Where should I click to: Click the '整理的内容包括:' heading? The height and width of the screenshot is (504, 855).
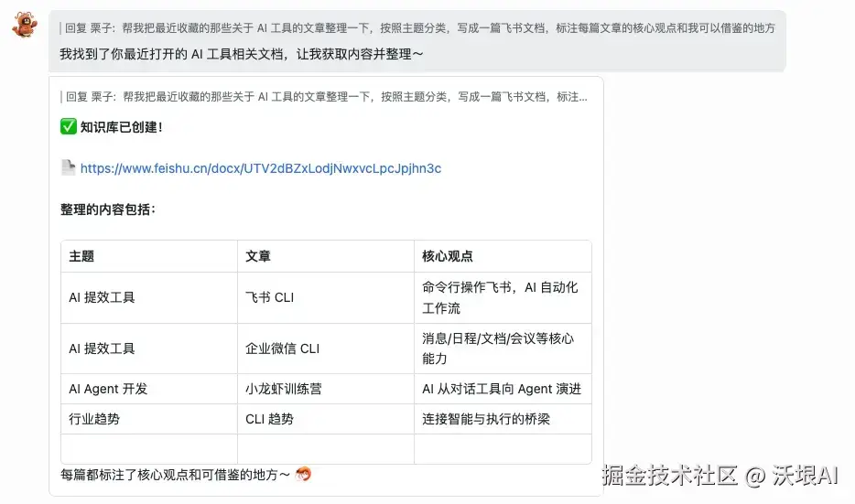click(108, 209)
